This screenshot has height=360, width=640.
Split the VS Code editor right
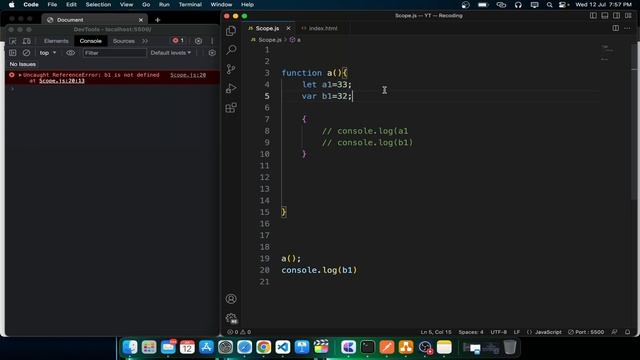tap(616, 28)
